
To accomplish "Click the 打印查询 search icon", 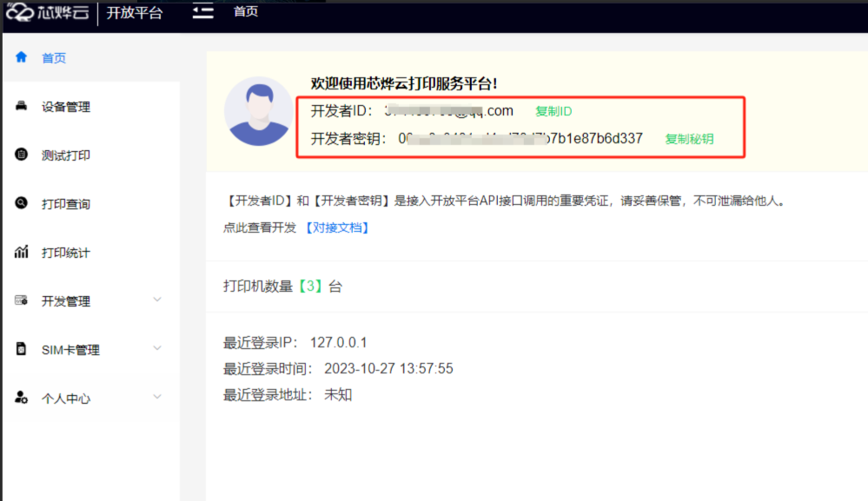I will coord(21,203).
